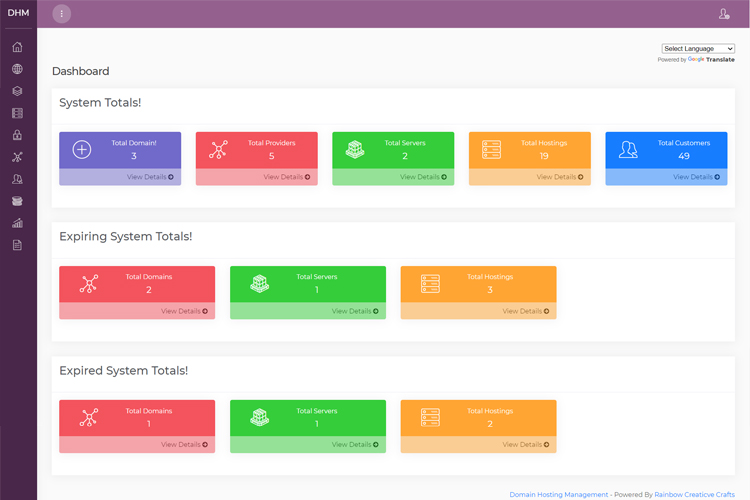Screen dimensions: 750x500
Task: Click the bar chart reports icon in the sidebar
Action: pos(17,223)
